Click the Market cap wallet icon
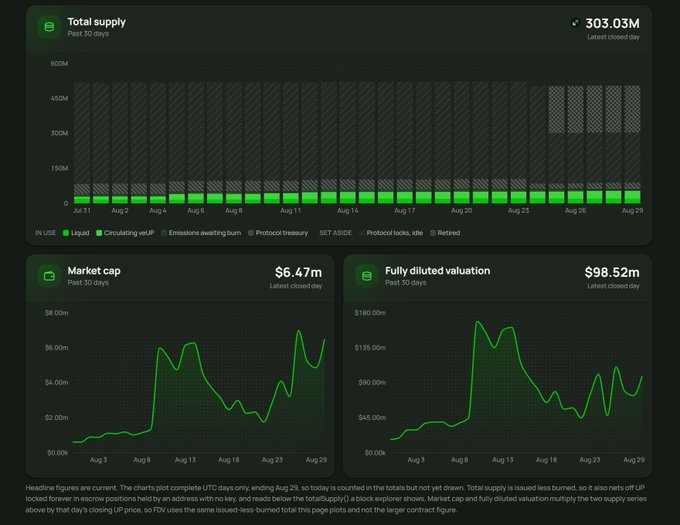Viewport: 680px width, 525px height. 49,276
